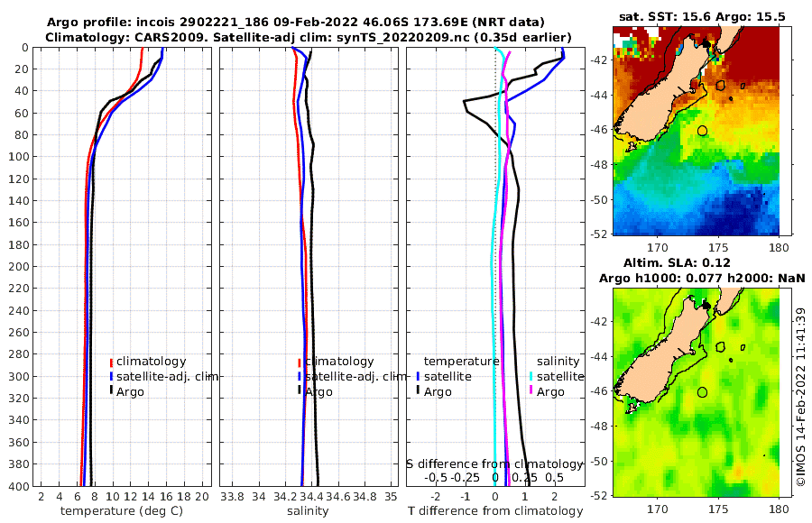Click the S difference scale value '0.25'
Viewport: 812px width, 523px height.
tap(524, 478)
